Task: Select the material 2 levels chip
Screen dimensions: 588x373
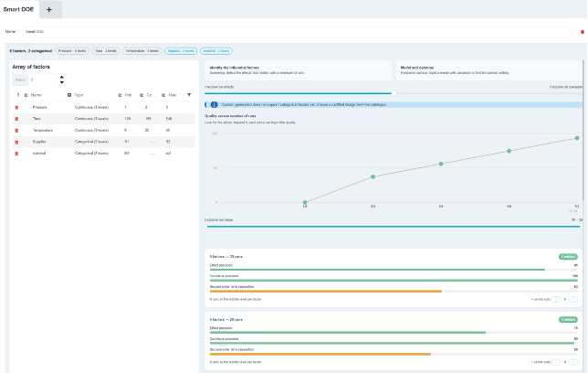Action: click(x=216, y=50)
